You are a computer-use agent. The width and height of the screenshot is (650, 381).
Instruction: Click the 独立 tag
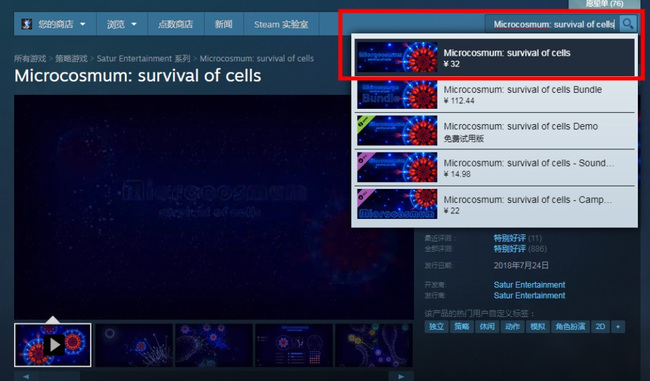[436, 327]
